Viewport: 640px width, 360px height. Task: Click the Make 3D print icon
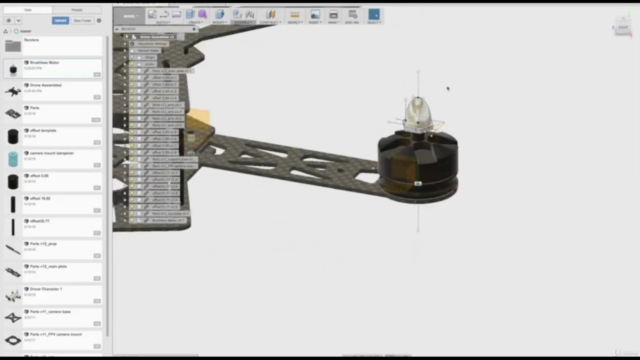click(333, 15)
